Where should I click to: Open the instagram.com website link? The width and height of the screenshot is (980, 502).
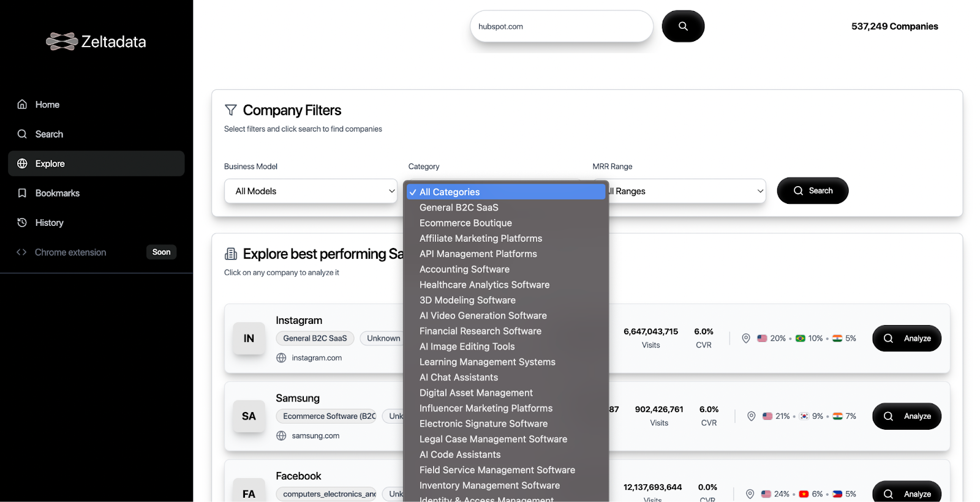click(317, 358)
